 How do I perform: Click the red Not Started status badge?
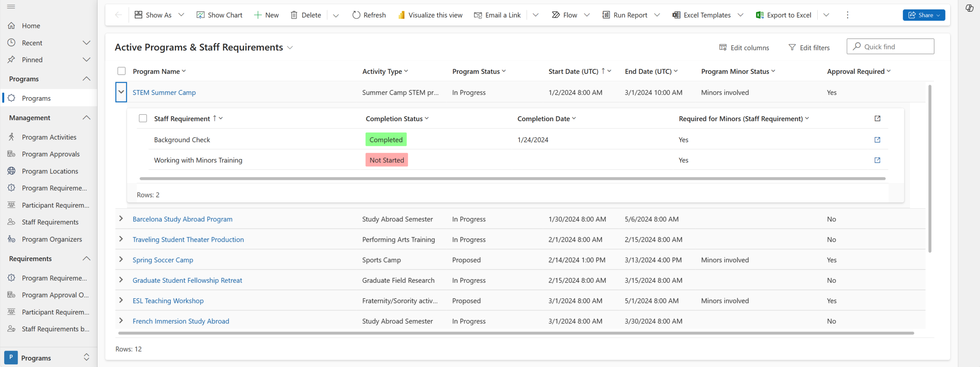[x=387, y=160]
